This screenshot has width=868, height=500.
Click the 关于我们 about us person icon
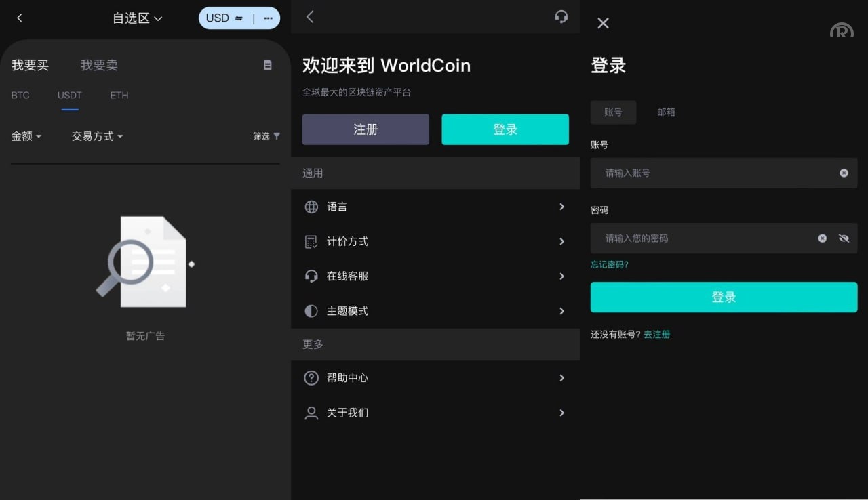coord(311,413)
